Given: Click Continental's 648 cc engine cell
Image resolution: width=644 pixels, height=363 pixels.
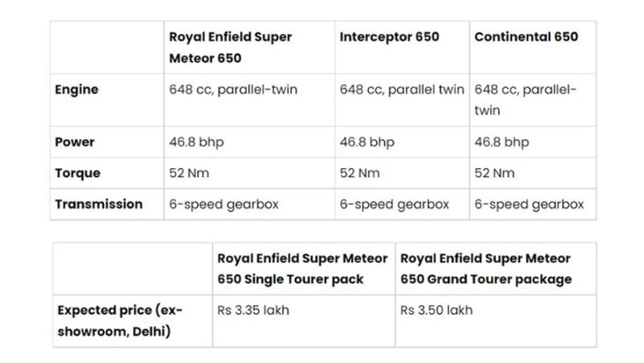Looking at the screenshot, I should [525, 100].
